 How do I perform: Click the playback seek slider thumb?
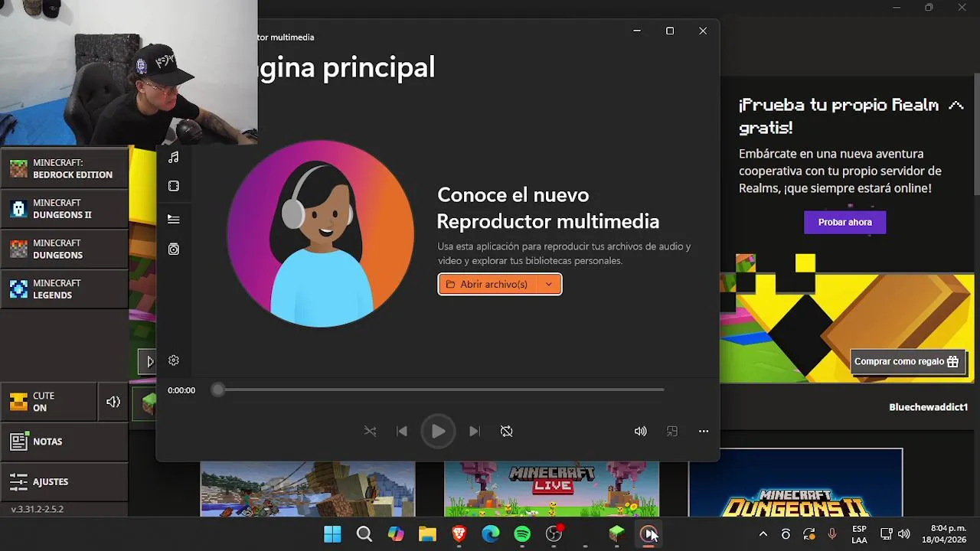[x=218, y=390]
